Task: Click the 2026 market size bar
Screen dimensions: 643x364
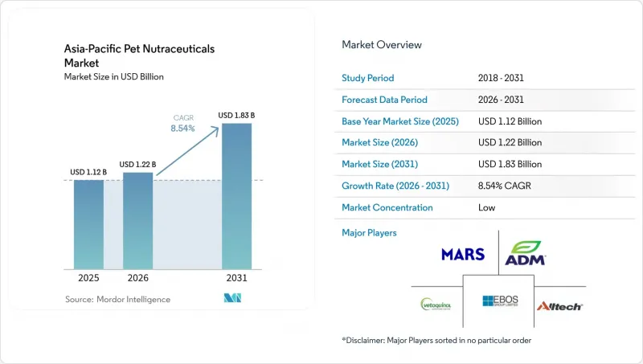Action: click(137, 221)
